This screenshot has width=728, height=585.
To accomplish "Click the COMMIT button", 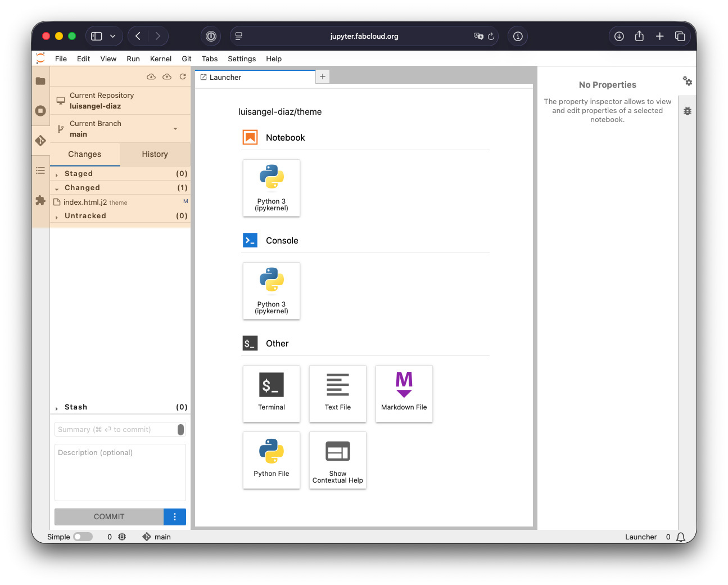I will pyautogui.click(x=109, y=517).
